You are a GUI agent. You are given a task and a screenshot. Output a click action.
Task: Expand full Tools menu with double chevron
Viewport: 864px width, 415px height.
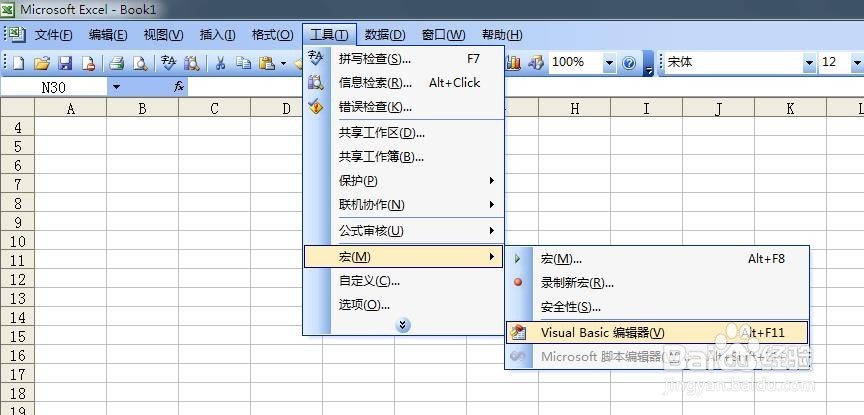tap(403, 325)
